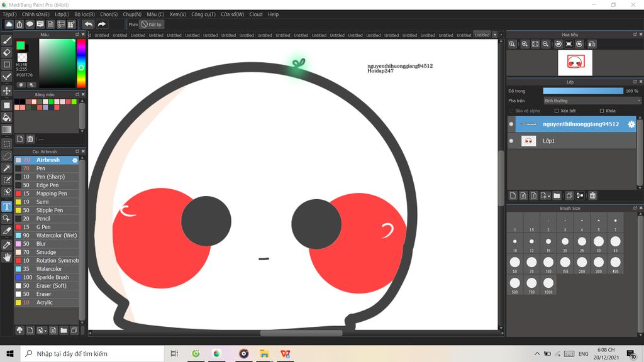The height and width of the screenshot is (362, 644).
Task: Click the Redo arrow in top toolbar
Action: (101, 25)
